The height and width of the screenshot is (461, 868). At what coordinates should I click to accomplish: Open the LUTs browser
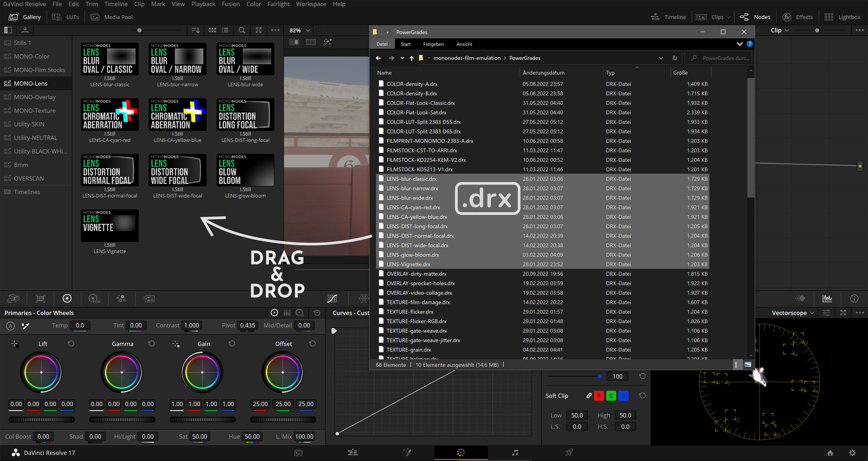pyautogui.click(x=65, y=17)
